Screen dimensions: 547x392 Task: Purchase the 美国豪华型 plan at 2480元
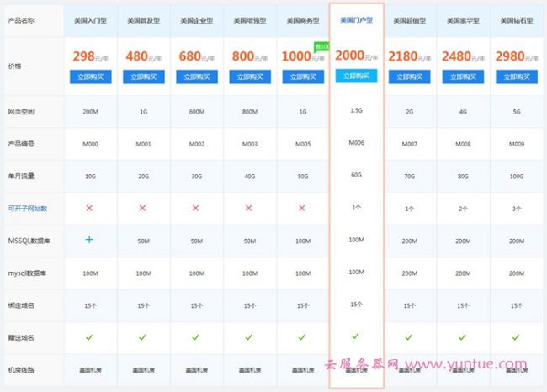[x=462, y=77]
